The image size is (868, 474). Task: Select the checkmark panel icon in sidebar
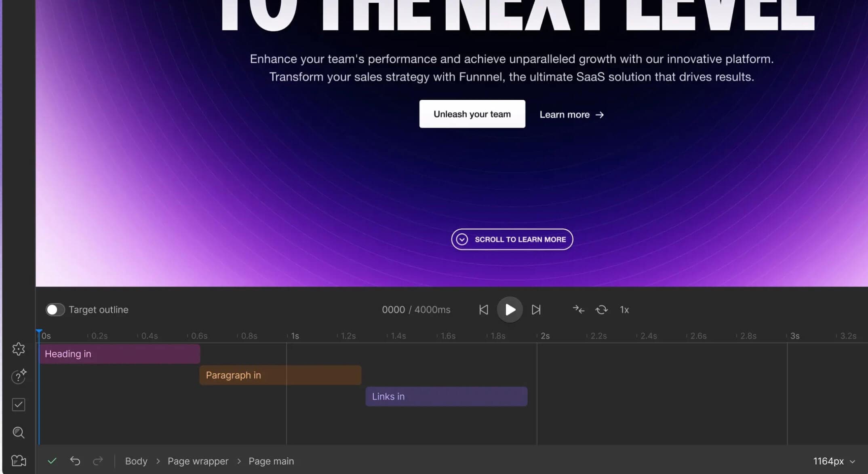(19, 404)
